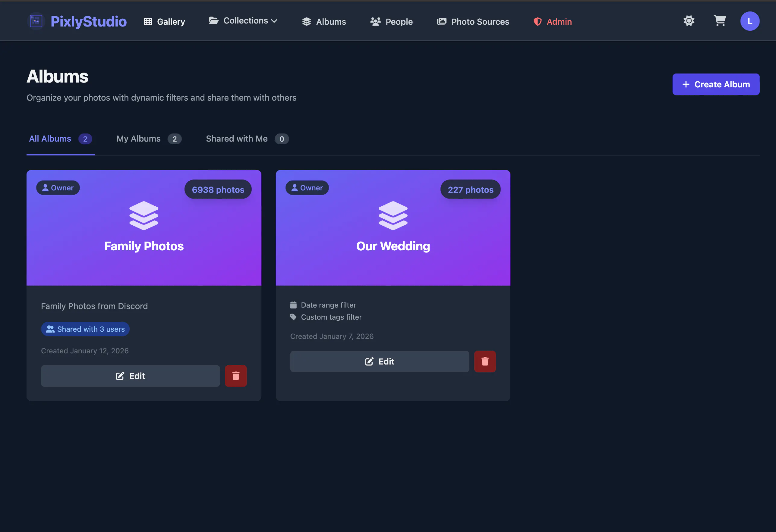Click 'Family Photos from Discord' description
The image size is (776, 532).
pyautogui.click(x=94, y=306)
